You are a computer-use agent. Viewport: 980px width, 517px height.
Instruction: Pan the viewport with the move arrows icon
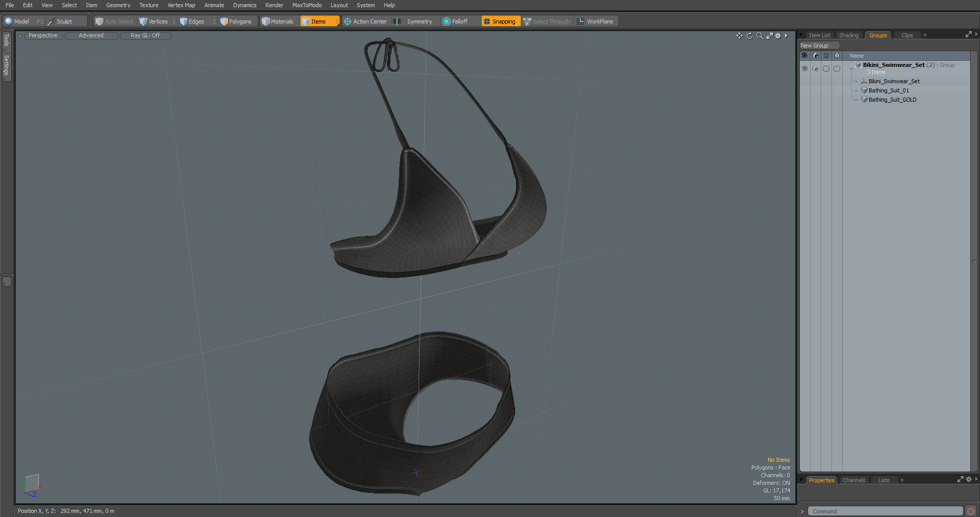coord(739,36)
